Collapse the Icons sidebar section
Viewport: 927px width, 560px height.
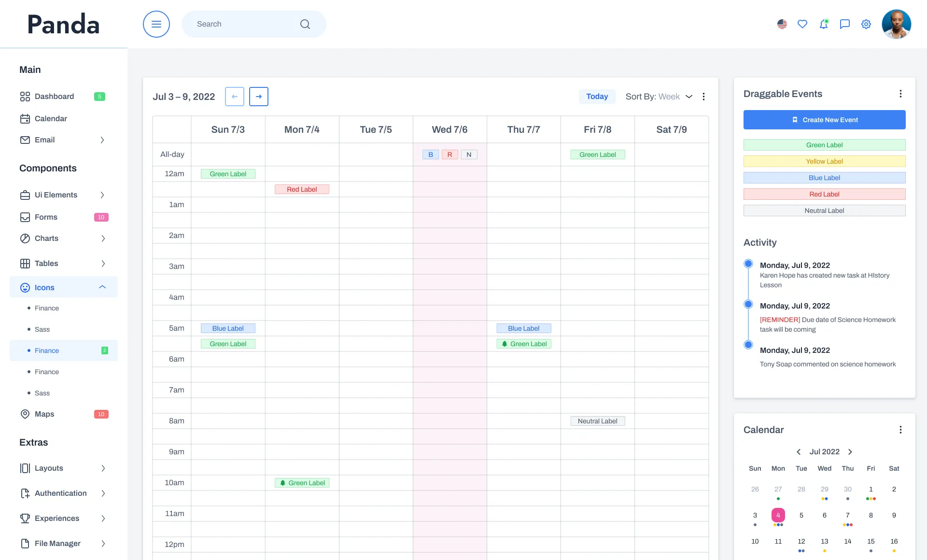pyautogui.click(x=102, y=287)
